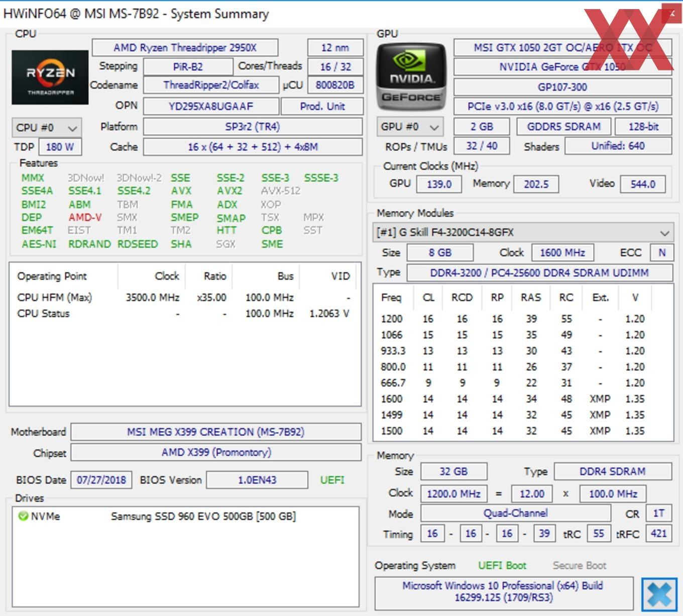Click the memory clock 1200.0 MHz field

click(453, 494)
